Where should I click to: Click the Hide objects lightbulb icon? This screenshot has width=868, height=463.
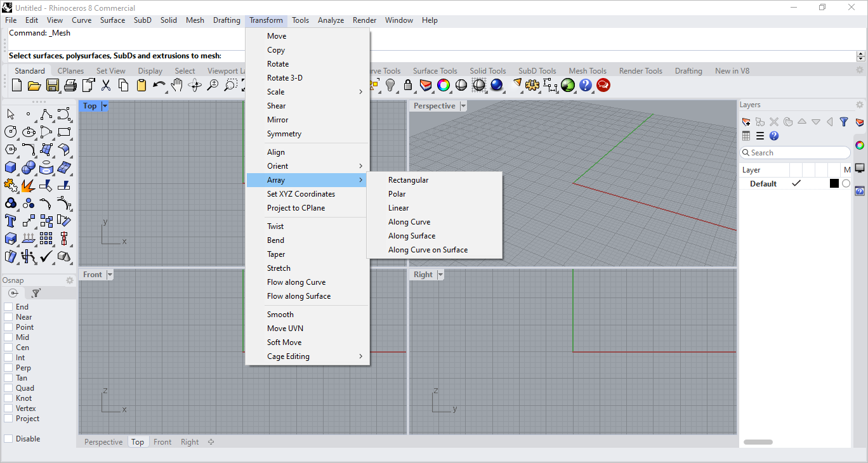coord(390,85)
